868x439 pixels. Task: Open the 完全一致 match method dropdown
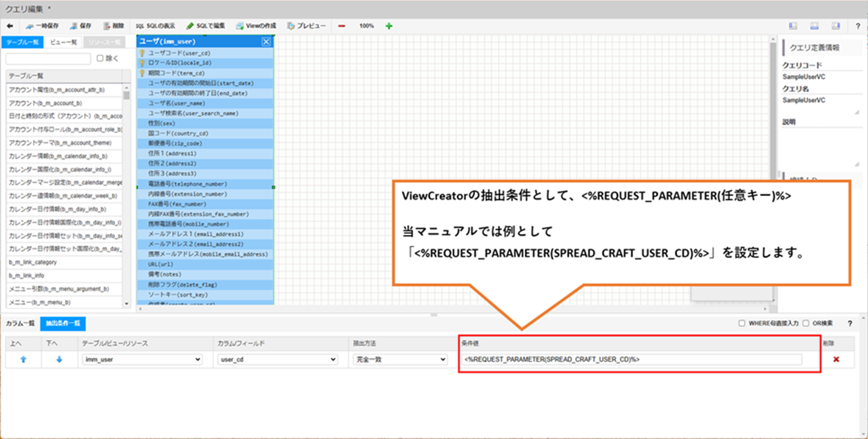400,359
